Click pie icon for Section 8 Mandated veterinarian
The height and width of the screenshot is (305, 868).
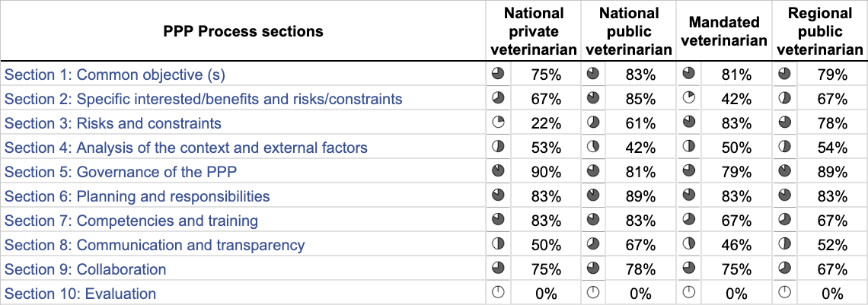(688, 245)
